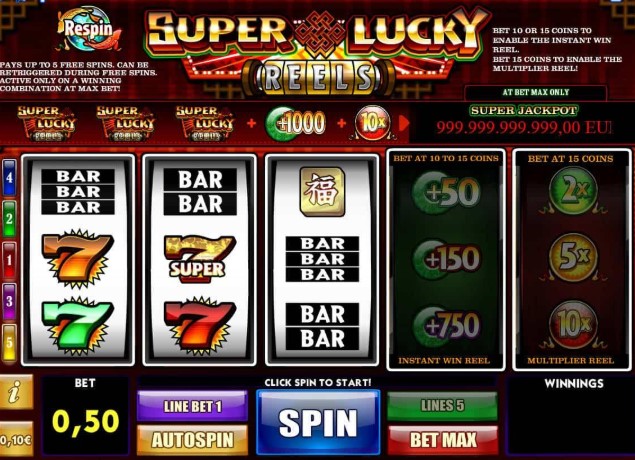Click the +150 instant win coin
Screen dimensions: 635x460
[x=446, y=258]
